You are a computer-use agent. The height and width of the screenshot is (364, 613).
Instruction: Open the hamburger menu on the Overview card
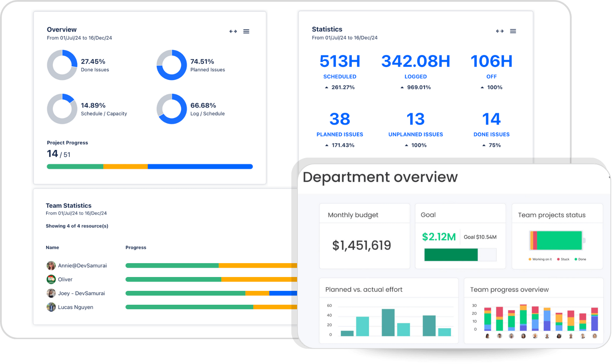[x=246, y=31]
